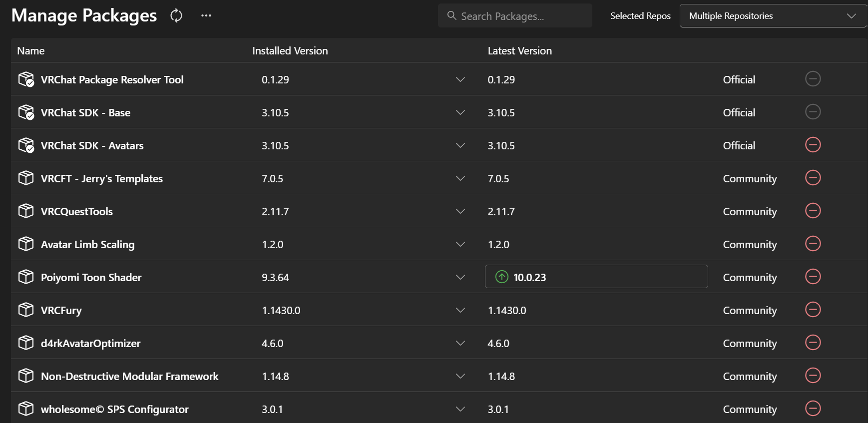Remove Poiyomi Toon Shader package
The width and height of the screenshot is (868, 423).
(x=813, y=277)
